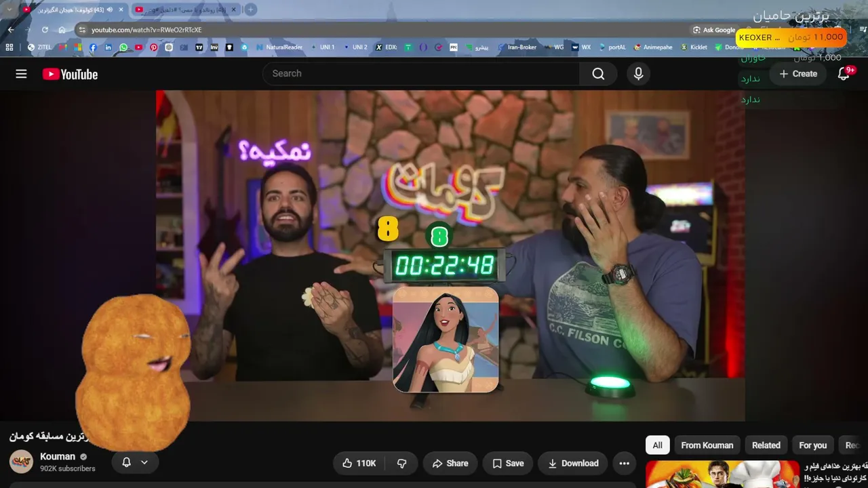This screenshot has height=488, width=868.
Task: Open the NaturalReader bookmark
Action: pyautogui.click(x=279, y=47)
